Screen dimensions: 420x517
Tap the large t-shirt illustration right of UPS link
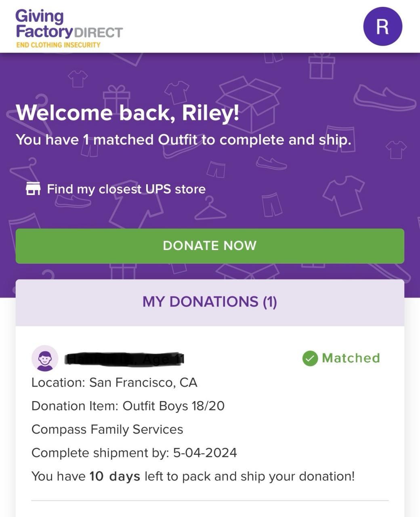[343, 195]
